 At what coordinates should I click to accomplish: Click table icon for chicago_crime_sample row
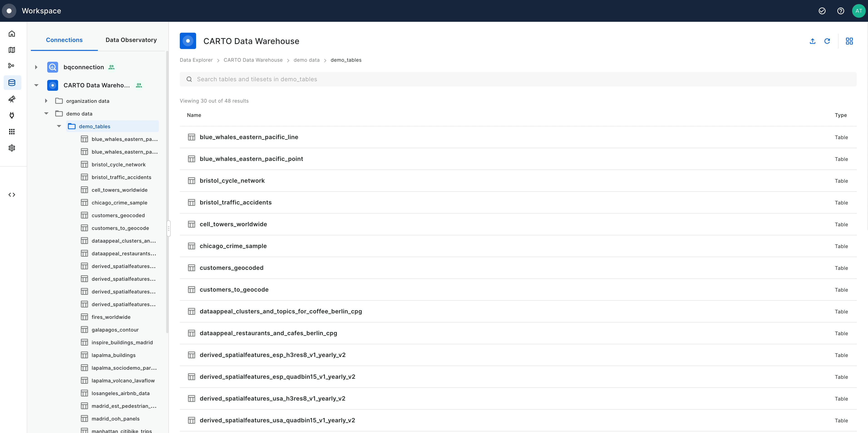(191, 246)
